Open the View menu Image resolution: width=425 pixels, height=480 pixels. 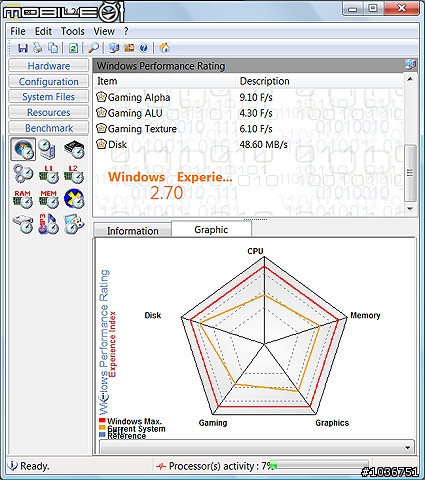(104, 31)
